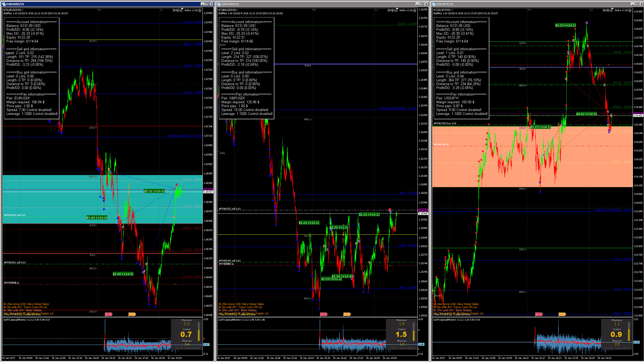The image size is (644, 362).
Task: Click the $5.32 (+26.6) profit label
Action: click(154, 191)
